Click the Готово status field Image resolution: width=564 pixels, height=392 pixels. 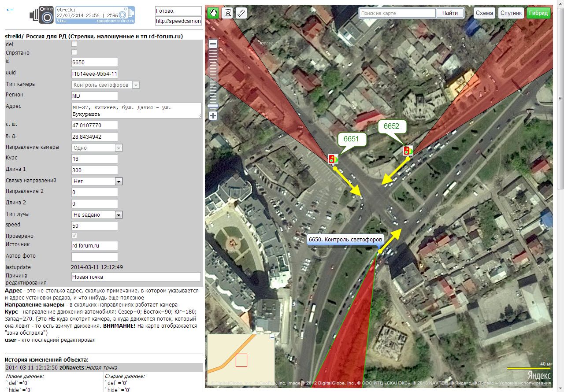click(178, 11)
